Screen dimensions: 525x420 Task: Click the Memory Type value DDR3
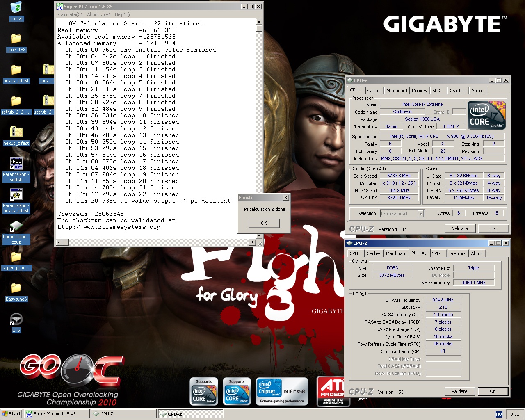click(392, 268)
